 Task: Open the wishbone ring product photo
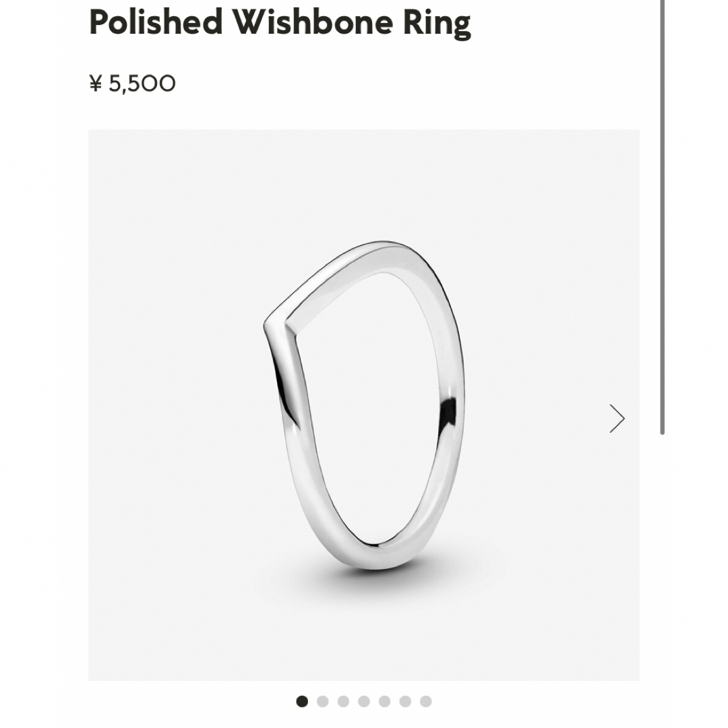click(x=364, y=405)
